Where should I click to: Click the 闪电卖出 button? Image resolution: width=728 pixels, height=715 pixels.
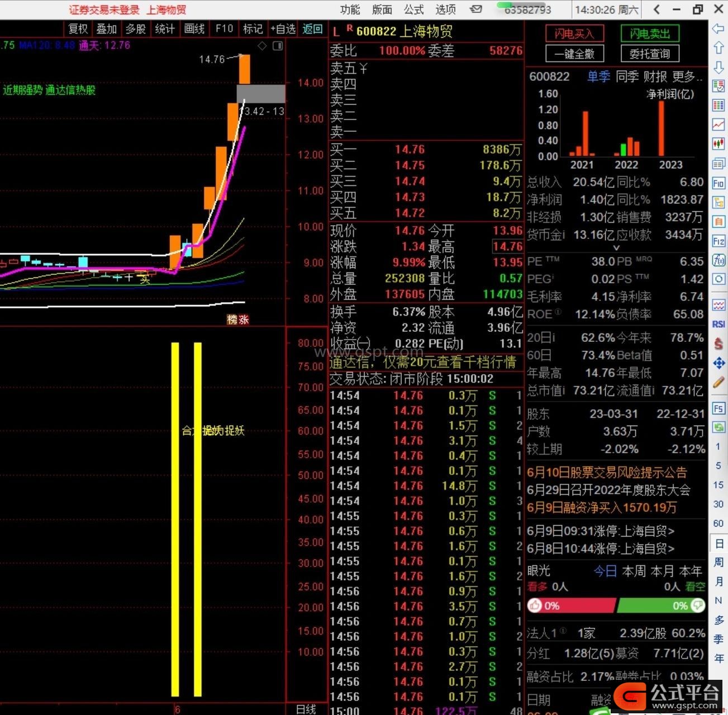tap(650, 34)
